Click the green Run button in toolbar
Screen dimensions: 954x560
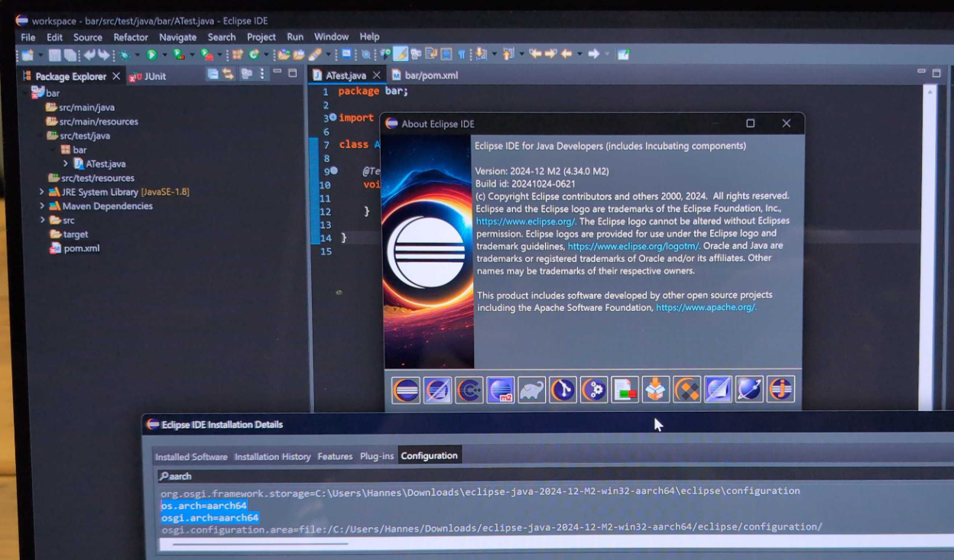pyautogui.click(x=151, y=54)
